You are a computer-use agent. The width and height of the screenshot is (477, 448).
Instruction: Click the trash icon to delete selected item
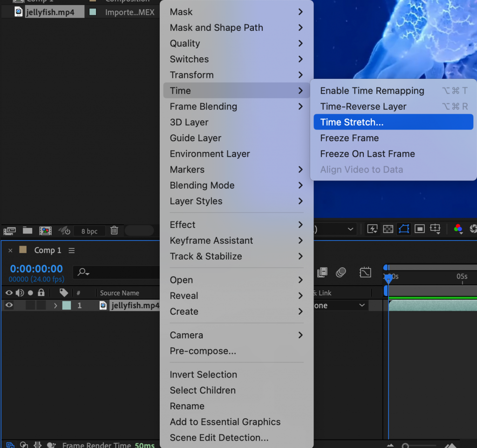(x=114, y=231)
